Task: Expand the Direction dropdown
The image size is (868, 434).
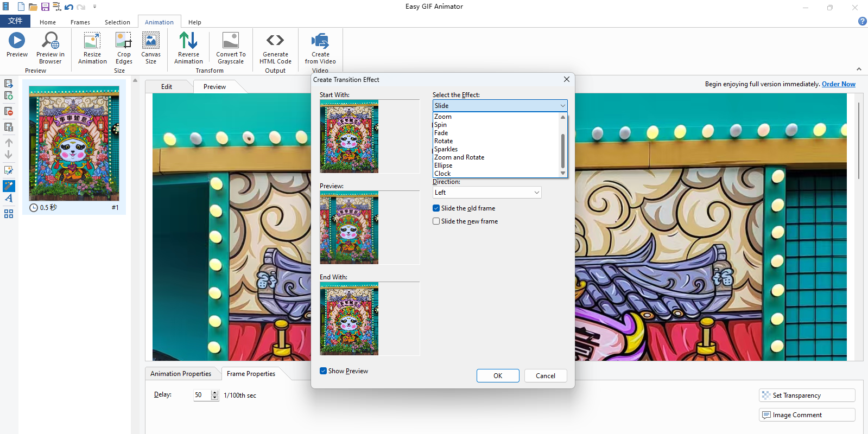Action: [536, 193]
